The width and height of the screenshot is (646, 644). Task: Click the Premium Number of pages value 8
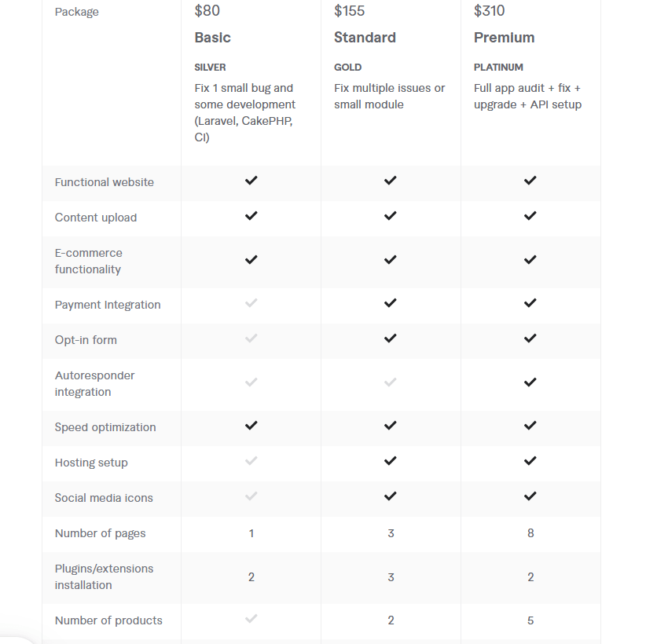click(530, 533)
